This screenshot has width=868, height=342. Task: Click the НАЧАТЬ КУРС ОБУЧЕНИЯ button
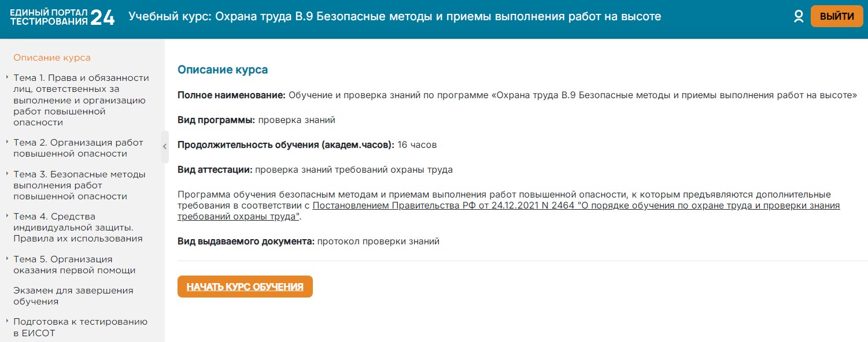245,287
